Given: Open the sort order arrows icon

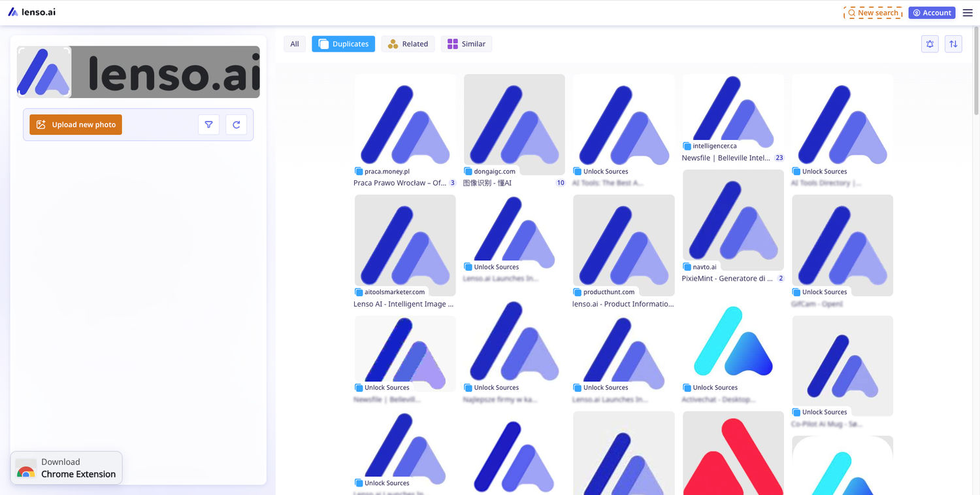Looking at the screenshot, I should [x=953, y=44].
